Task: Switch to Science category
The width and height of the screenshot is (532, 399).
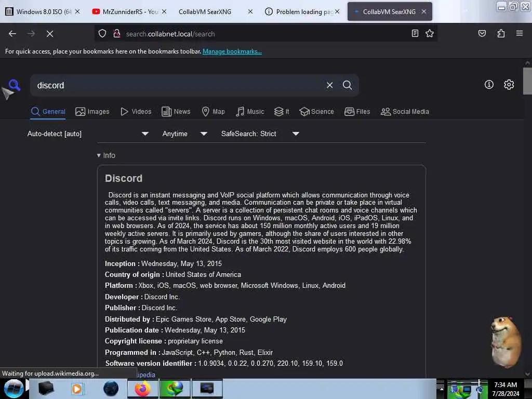Action: pos(316,112)
